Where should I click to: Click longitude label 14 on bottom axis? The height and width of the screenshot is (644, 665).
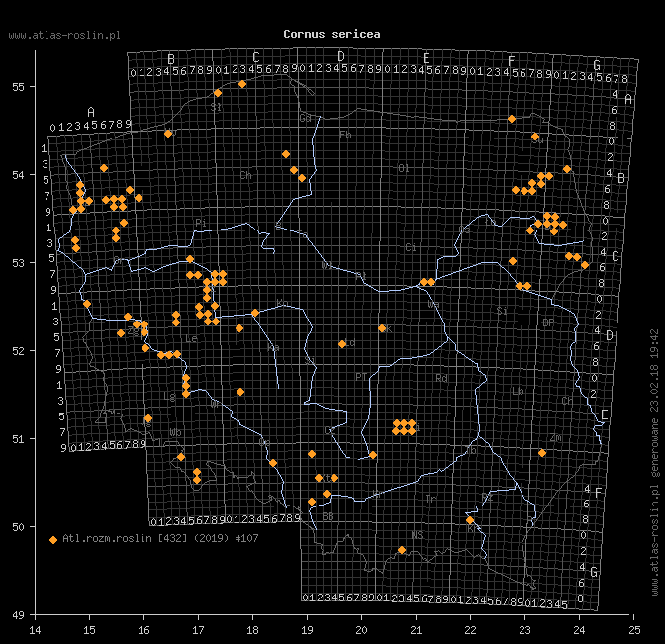pos(35,630)
